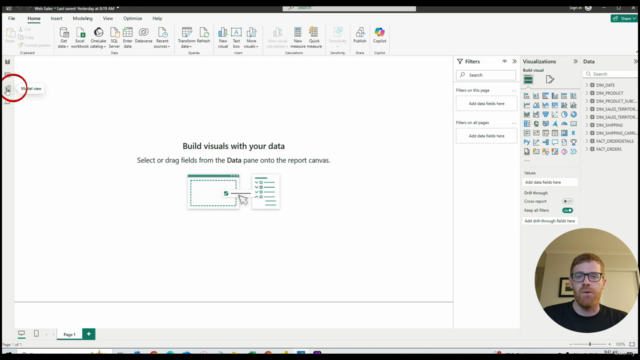The image size is (640, 360).
Task: Switch to desktop layout at bottom
Action: click(x=22, y=334)
